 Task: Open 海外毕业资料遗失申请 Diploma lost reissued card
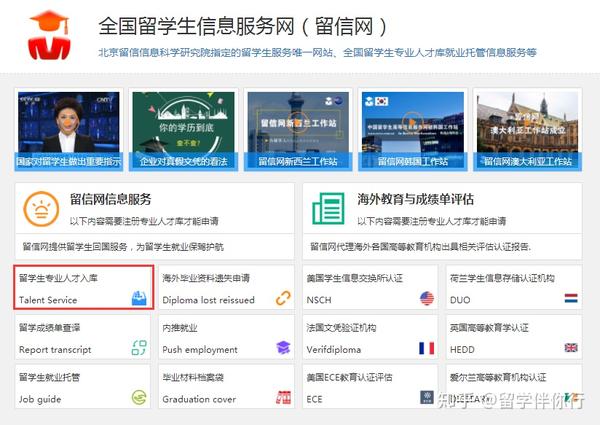(x=227, y=287)
